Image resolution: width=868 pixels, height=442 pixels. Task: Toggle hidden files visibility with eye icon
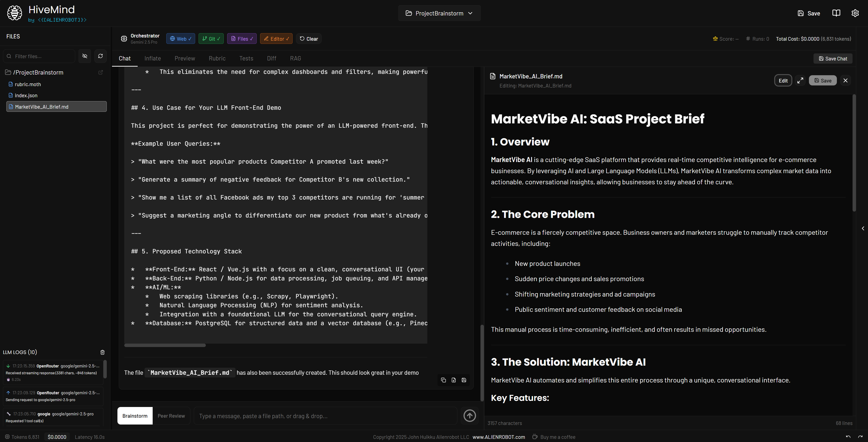[85, 56]
